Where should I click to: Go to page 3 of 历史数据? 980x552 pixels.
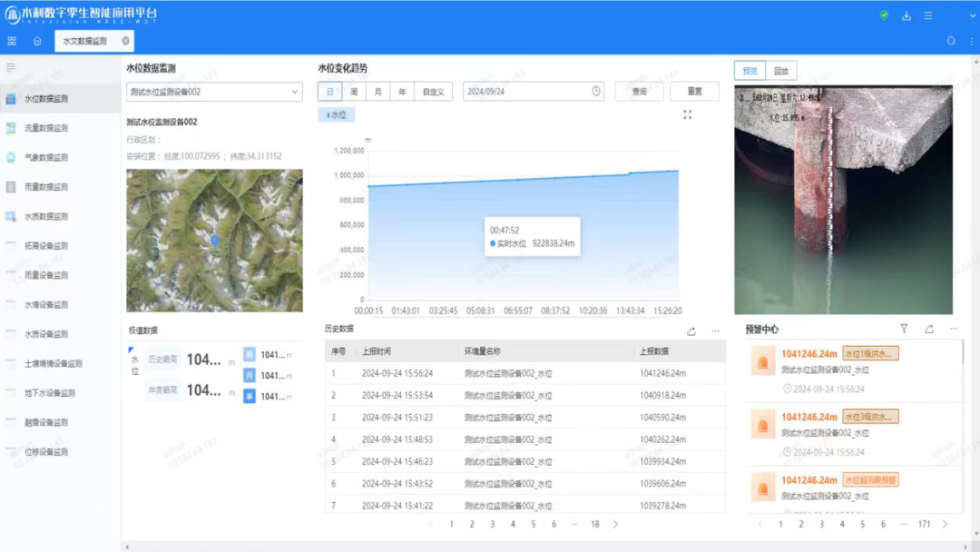[493, 524]
